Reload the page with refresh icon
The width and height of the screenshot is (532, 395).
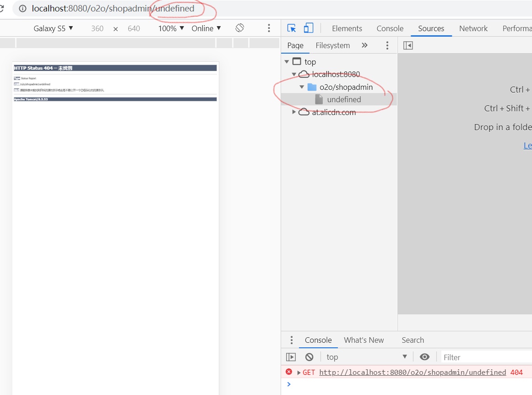coord(1,9)
